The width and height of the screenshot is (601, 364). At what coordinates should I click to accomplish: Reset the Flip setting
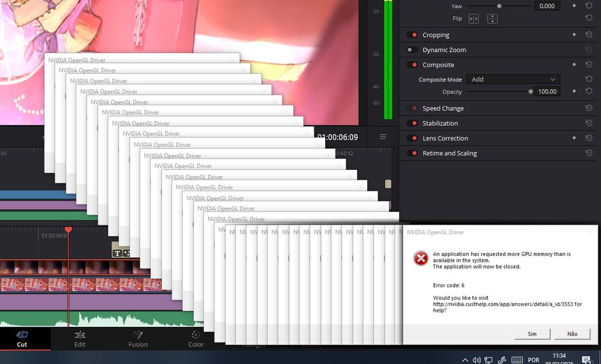[x=589, y=18]
